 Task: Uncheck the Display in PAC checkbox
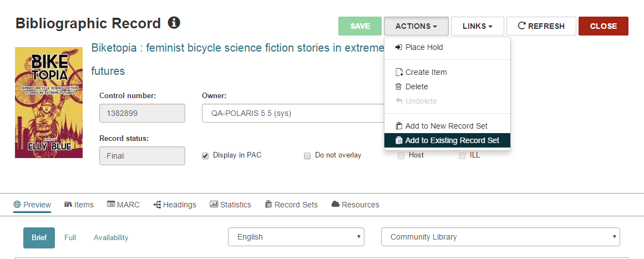pyautogui.click(x=205, y=156)
